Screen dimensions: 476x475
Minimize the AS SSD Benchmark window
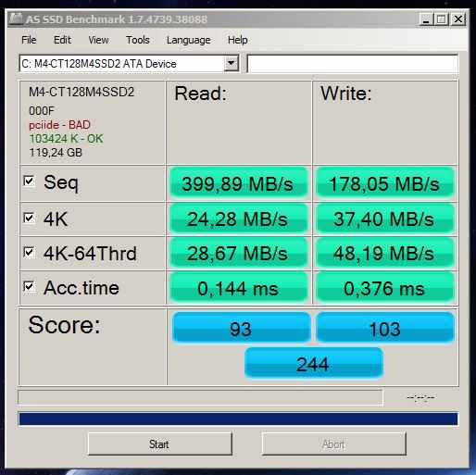(x=427, y=19)
